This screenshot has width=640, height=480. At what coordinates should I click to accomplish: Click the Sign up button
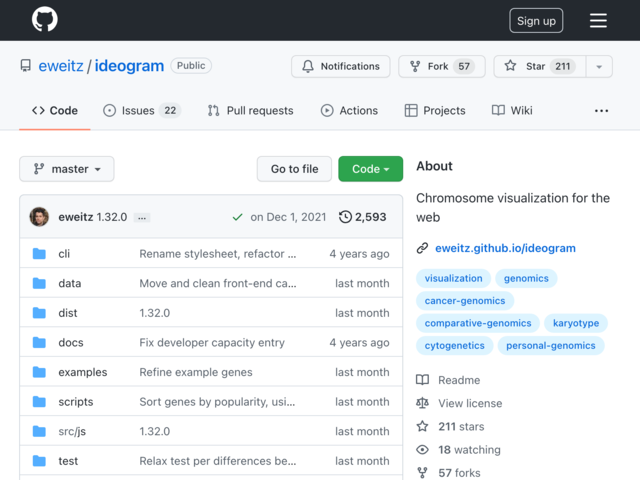coord(536,20)
